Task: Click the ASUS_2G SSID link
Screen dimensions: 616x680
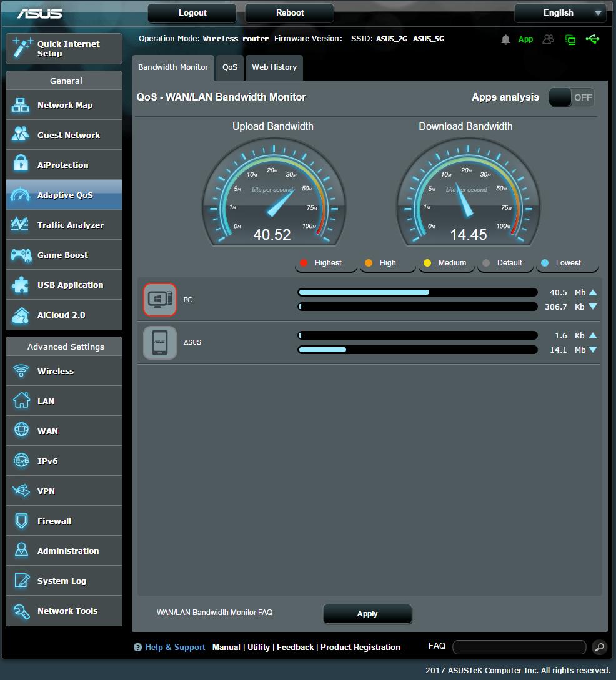Action: [x=391, y=39]
